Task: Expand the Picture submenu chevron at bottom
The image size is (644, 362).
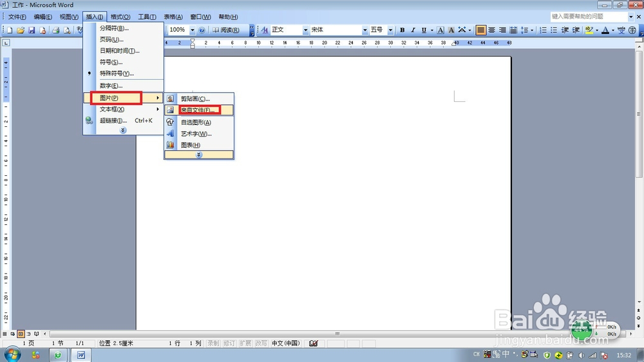Action: point(199,155)
